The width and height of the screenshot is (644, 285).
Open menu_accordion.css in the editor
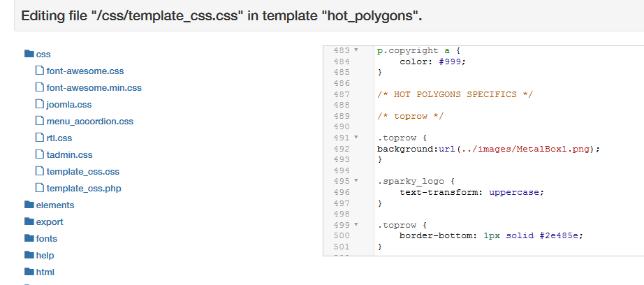(90, 122)
